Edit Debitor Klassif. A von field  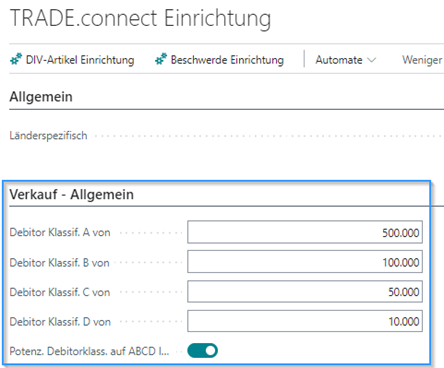point(305,232)
